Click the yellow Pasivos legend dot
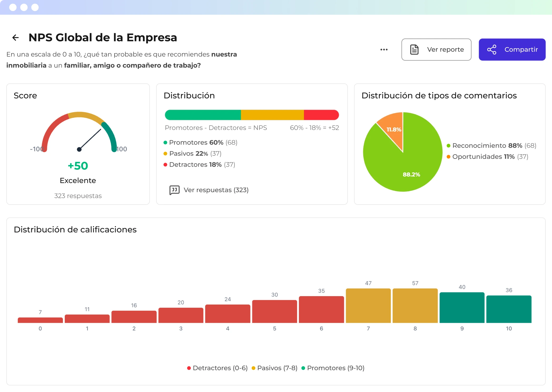Screen dimensions: 552x392 (x=165, y=153)
